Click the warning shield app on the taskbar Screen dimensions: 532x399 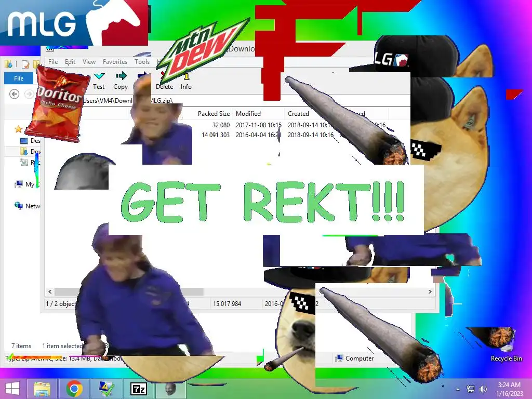pos(106,389)
